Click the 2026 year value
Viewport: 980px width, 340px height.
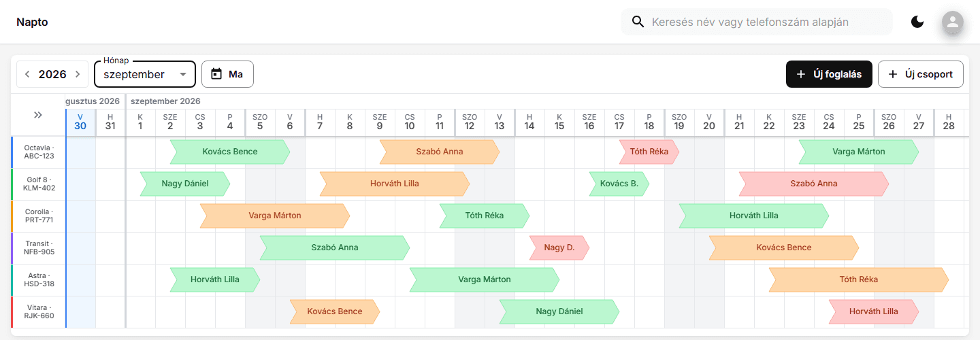(x=52, y=74)
